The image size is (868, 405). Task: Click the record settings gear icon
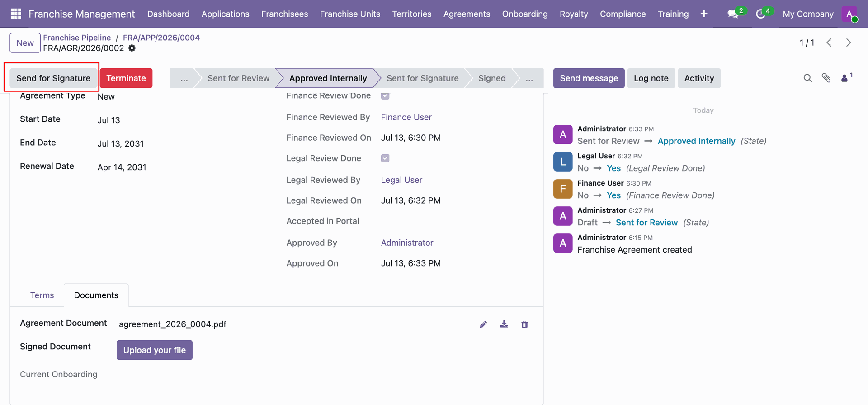click(x=132, y=48)
